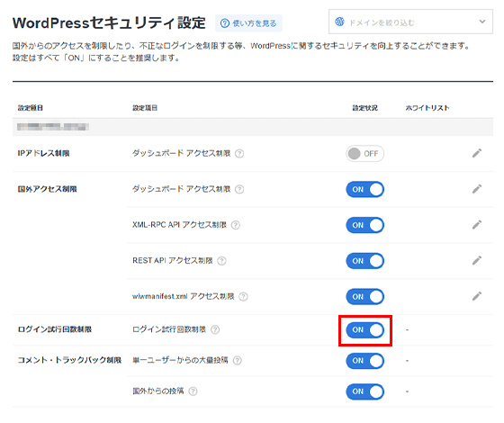
Task: Edit whitelist pencil for XML-RPC API row
Action: 477,225
